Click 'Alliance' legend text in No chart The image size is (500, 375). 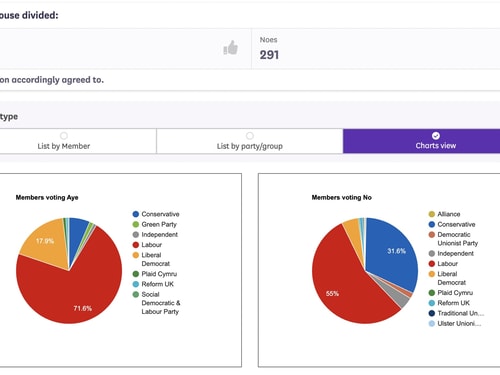click(x=449, y=214)
